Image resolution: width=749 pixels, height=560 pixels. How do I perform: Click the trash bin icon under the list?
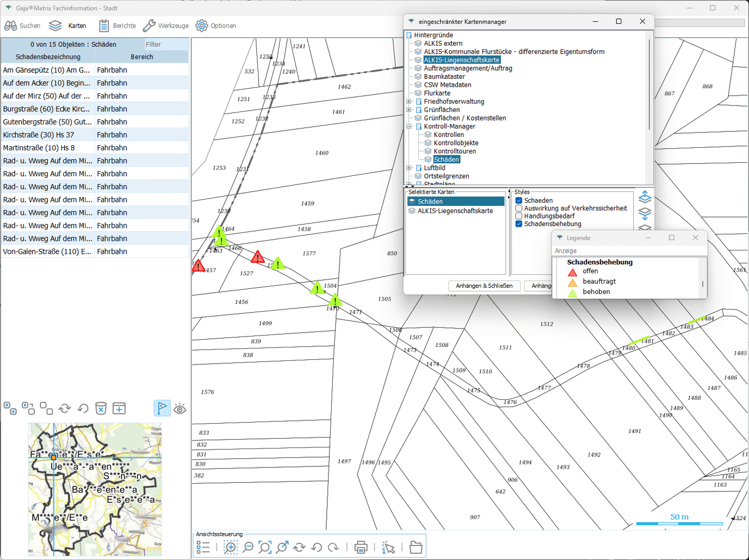[x=101, y=409]
